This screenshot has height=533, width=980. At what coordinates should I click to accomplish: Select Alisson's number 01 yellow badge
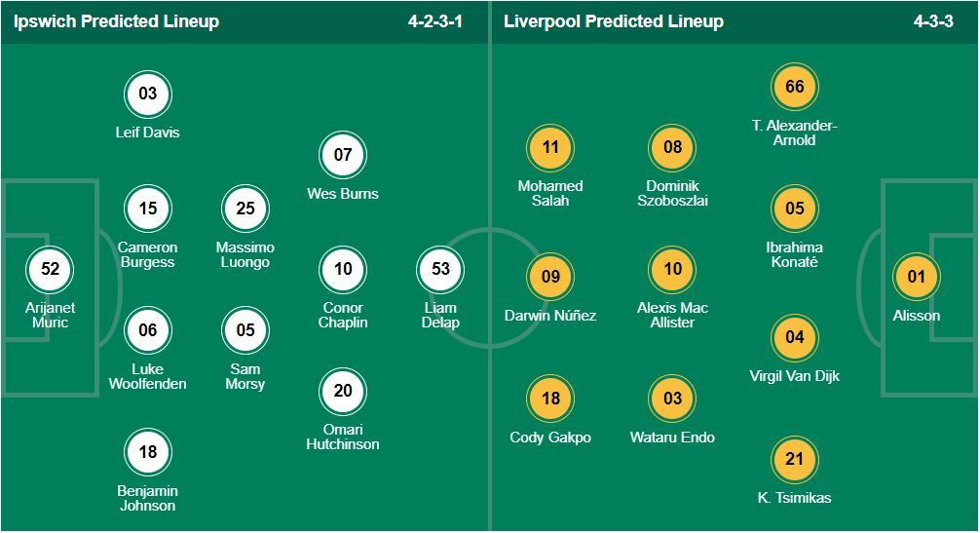917,277
